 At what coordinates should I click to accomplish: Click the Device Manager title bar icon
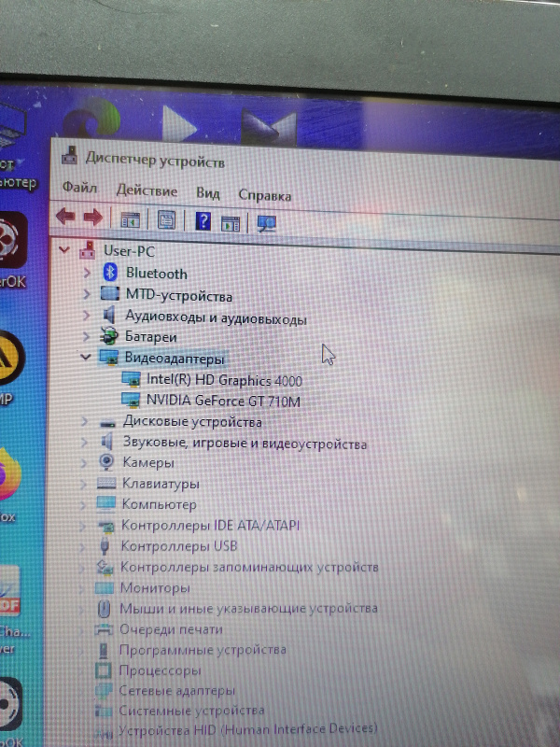(x=69, y=156)
